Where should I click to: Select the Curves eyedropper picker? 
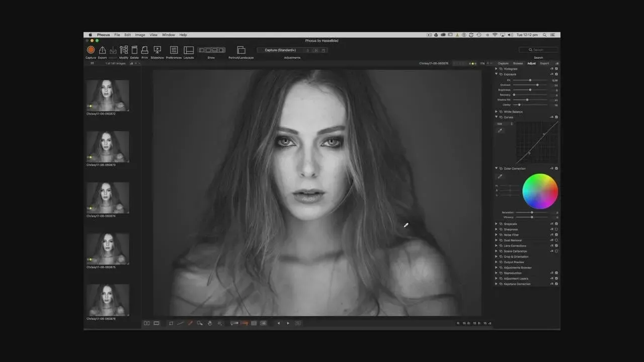(x=500, y=131)
